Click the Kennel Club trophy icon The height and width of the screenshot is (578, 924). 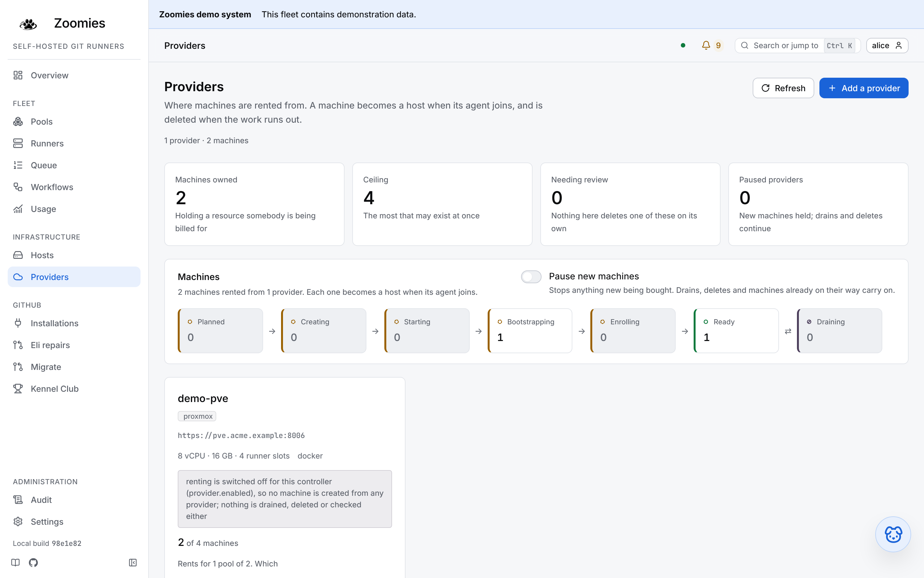[x=18, y=389]
